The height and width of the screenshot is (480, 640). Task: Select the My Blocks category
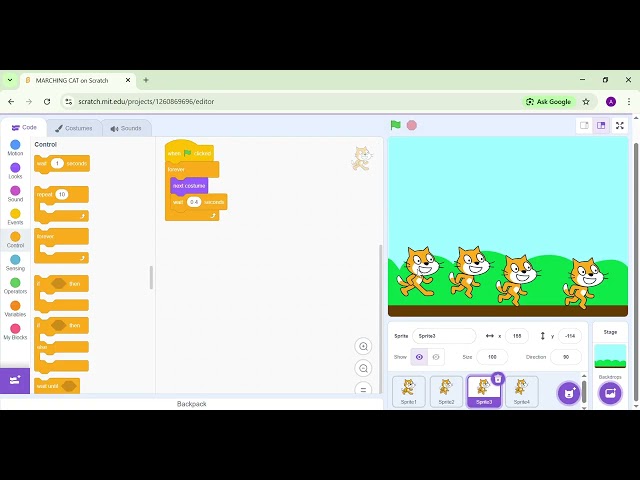point(15,332)
